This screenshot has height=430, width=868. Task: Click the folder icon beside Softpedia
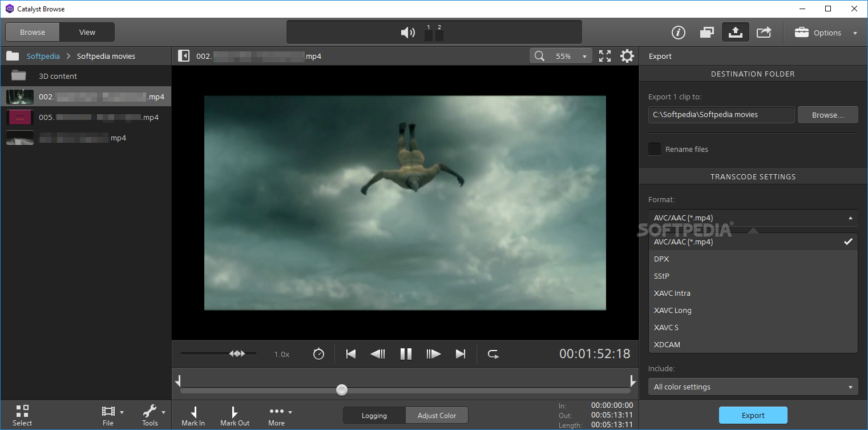[x=13, y=56]
